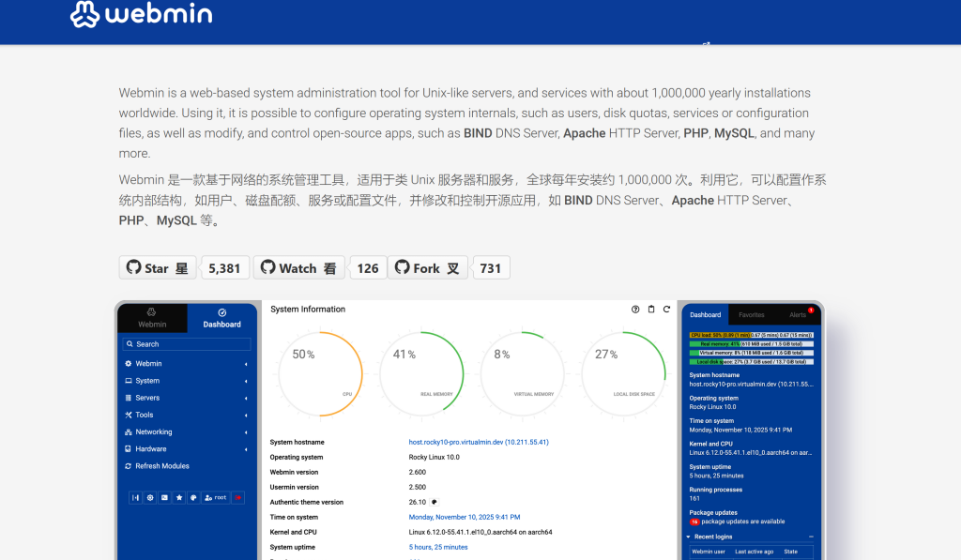Click the Webmin logo in the header

click(x=141, y=15)
